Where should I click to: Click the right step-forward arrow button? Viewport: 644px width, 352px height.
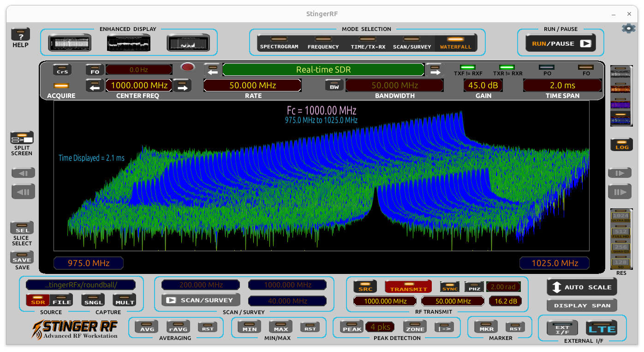[620, 173]
